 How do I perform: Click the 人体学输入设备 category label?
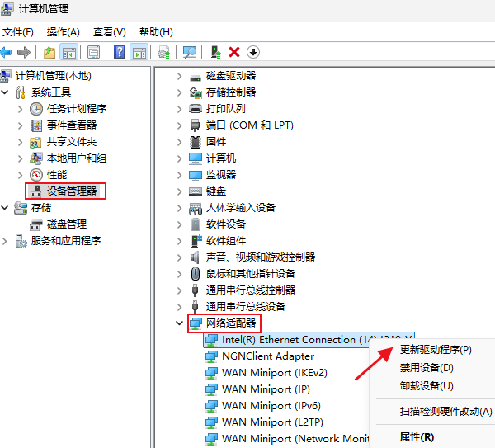241,208
